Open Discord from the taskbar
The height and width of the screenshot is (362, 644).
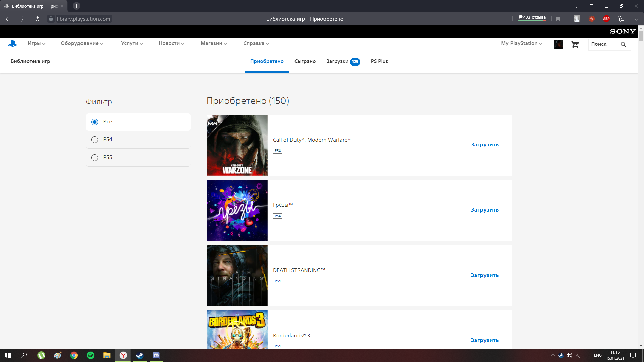point(156,355)
